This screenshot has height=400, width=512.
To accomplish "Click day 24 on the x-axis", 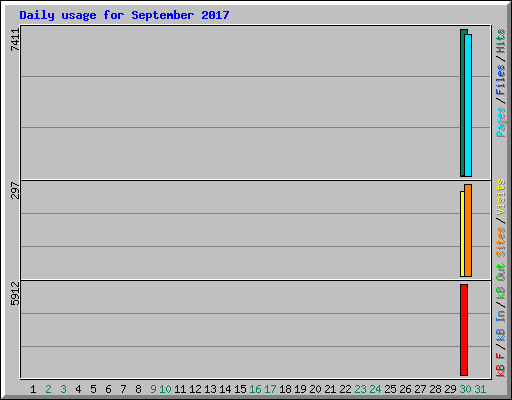I will (375, 389).
